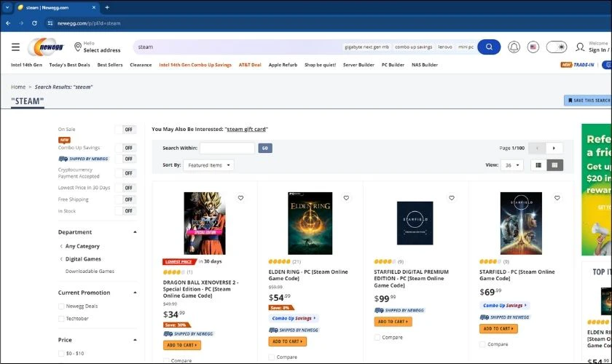Viewport: 612px width, 364px height.
Task: Open Clearance menu item
Action: tap(141, 65)
